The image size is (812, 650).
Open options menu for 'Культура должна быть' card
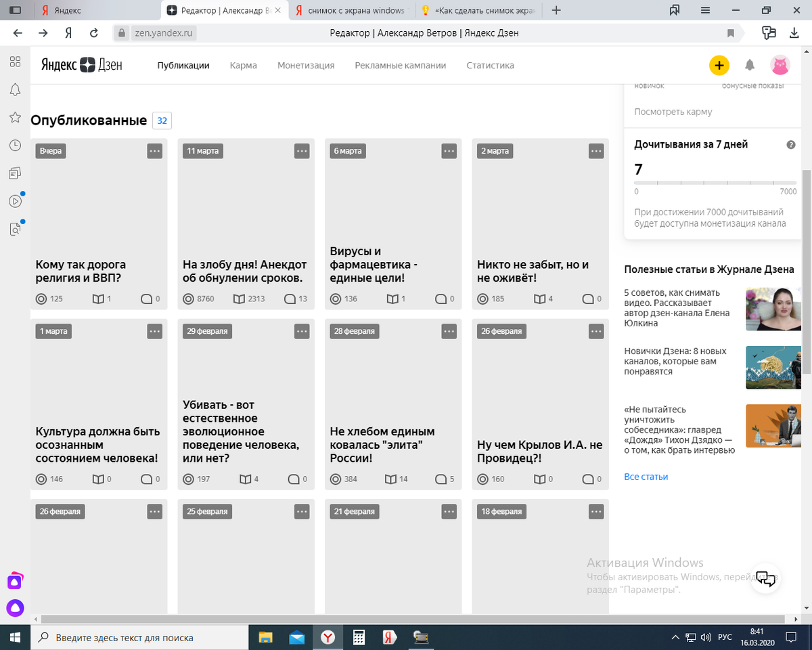pyautogui.click(x=155, y=331)
